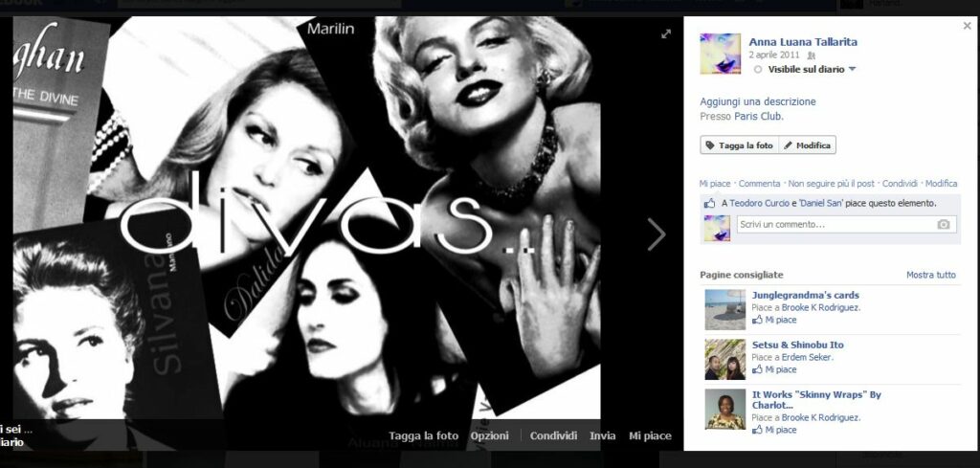980x468 pixels.
Task: Close the photo viewer with X
Action: coord(967,26)
